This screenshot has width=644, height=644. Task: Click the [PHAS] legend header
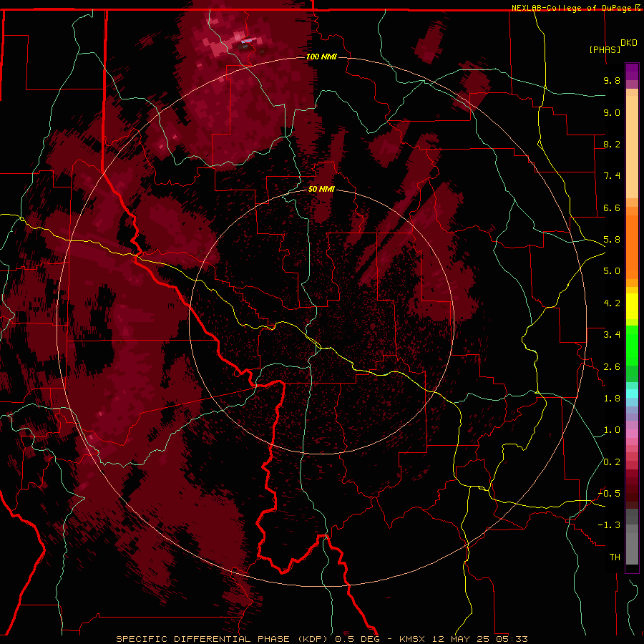605,49
